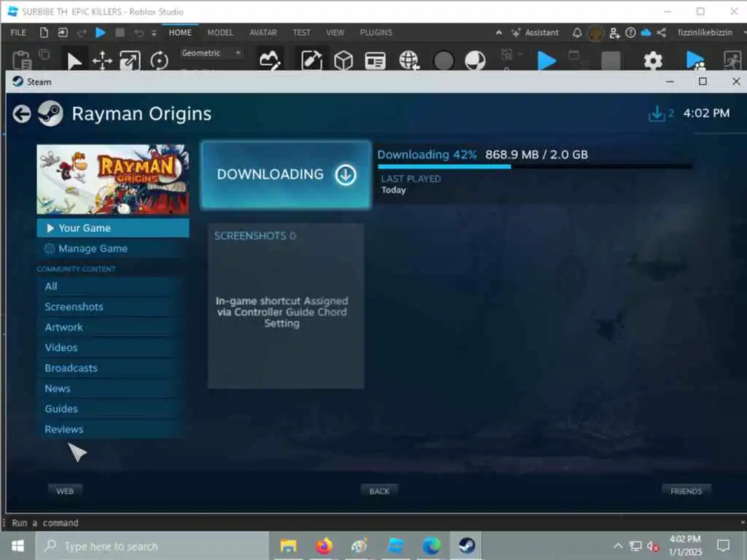Click the DOWNLOADING button
Image resolution: width=747 pixels, height=560 pixels.
[x=286, y=175]
